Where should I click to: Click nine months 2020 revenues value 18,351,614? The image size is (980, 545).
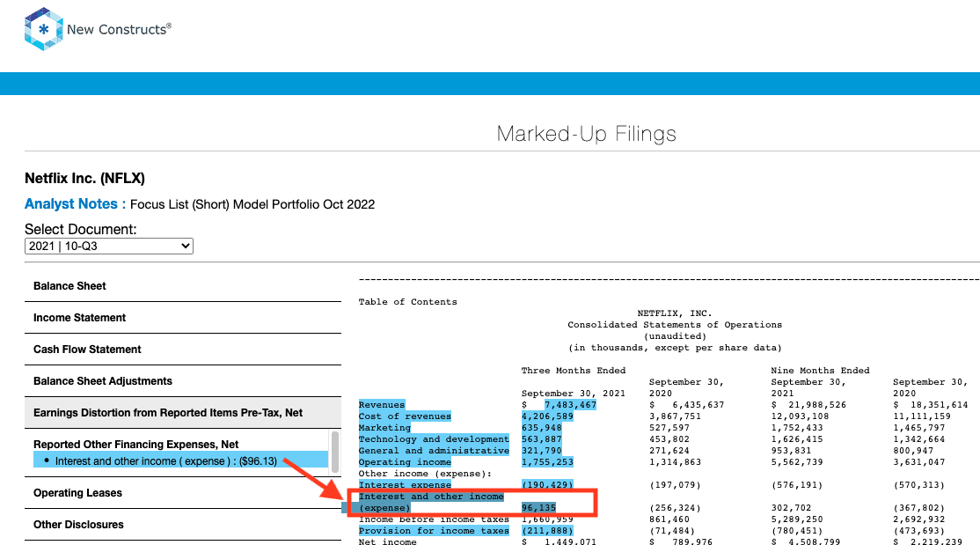click(939, 405)
